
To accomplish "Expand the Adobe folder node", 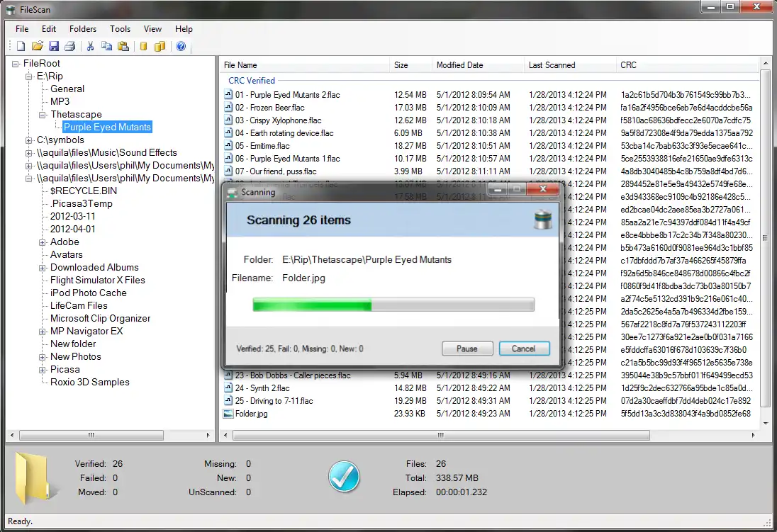I will point(42,242).
